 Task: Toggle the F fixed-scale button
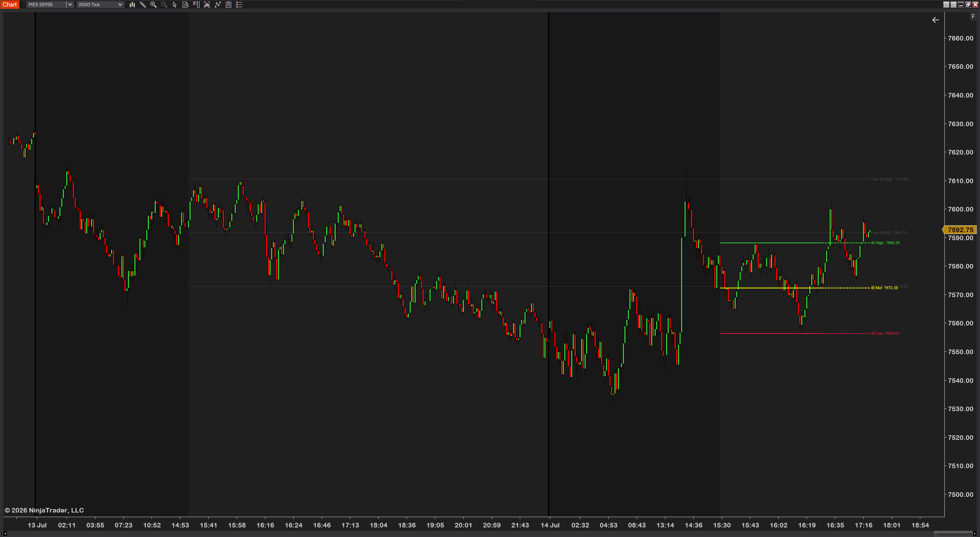tap(973, 16)
